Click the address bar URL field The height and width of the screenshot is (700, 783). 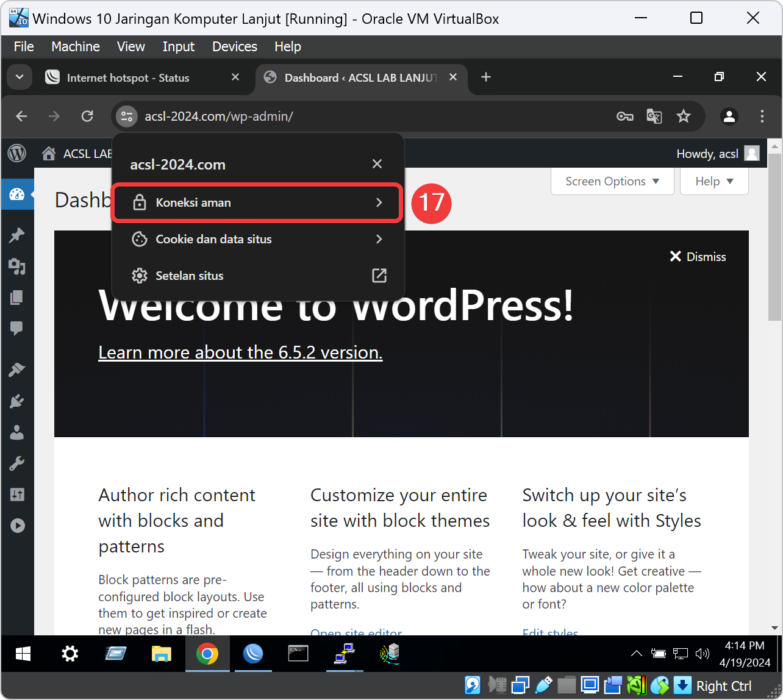[372, 116]
